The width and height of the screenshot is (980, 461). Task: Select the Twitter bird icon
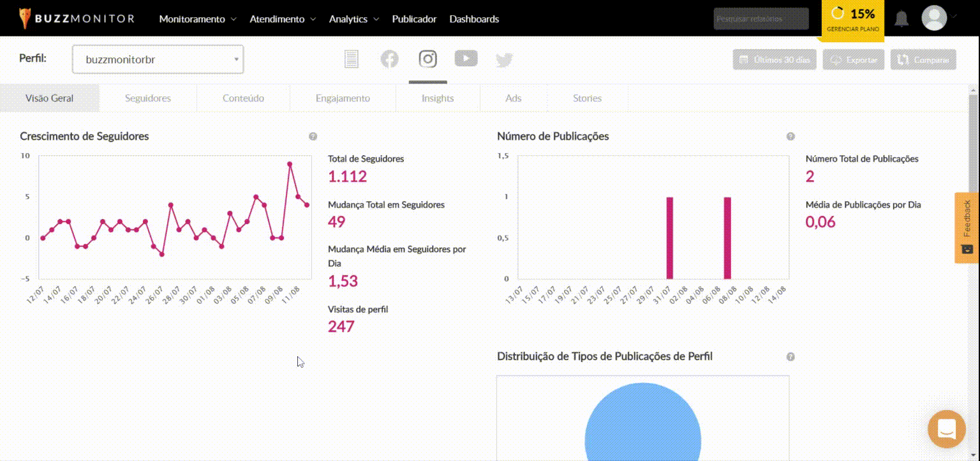point(504,60)
